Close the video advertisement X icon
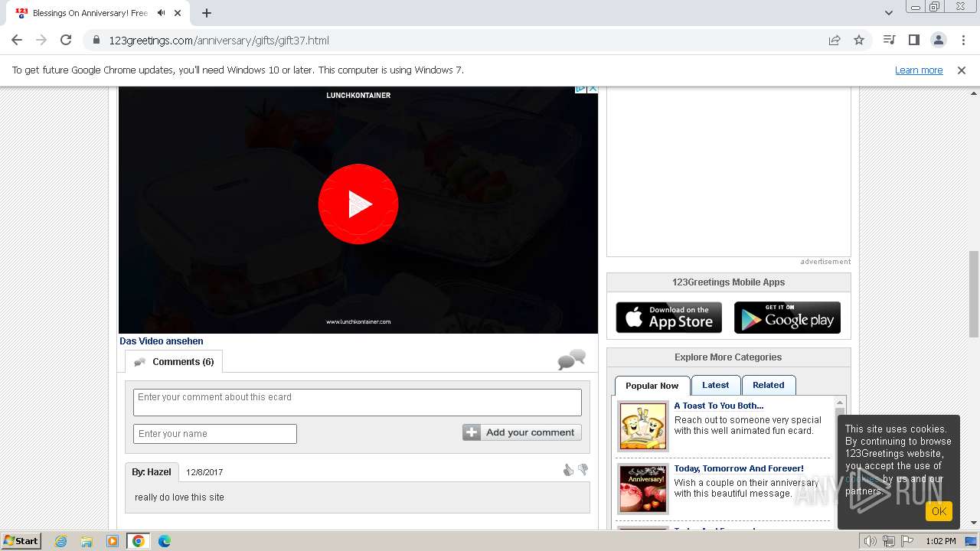 tap(593, 89)
